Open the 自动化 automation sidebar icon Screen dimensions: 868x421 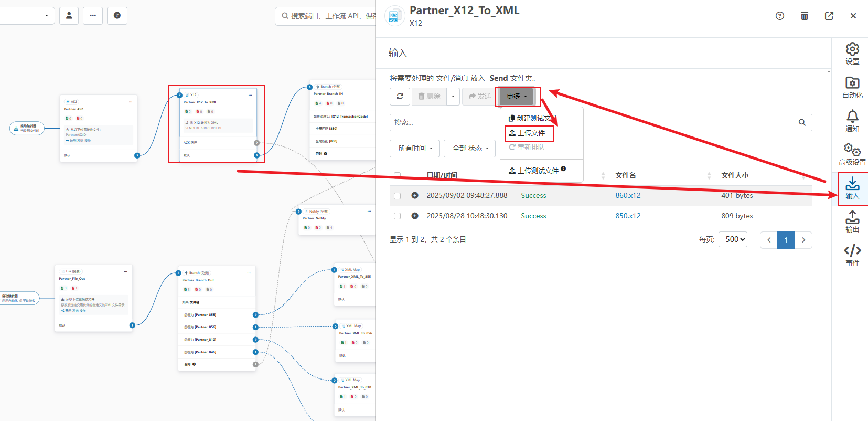(852, 87)
